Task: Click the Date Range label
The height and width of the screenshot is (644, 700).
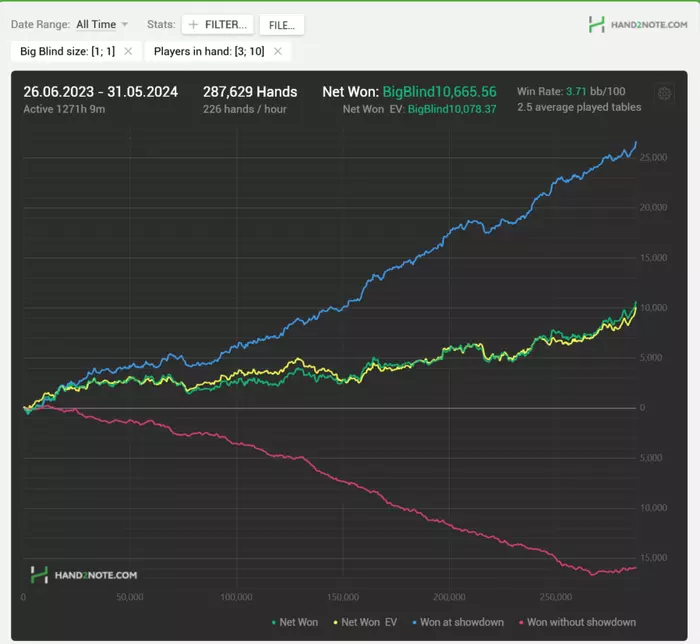Action: point(41,25)
